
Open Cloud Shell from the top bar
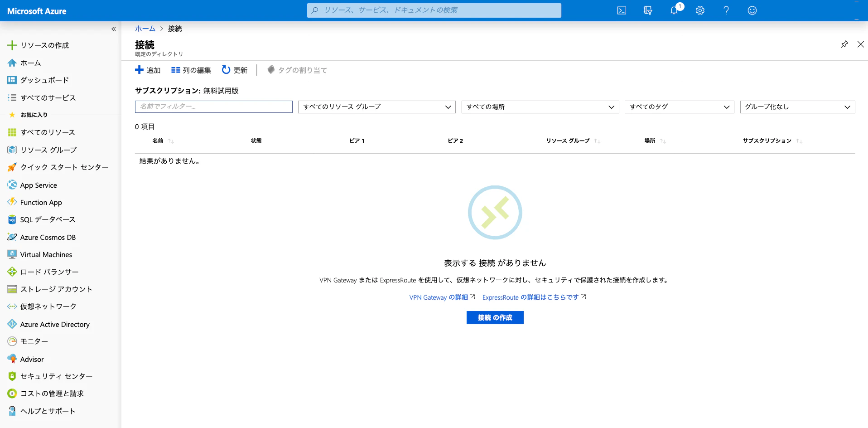(x=622, y=10)
